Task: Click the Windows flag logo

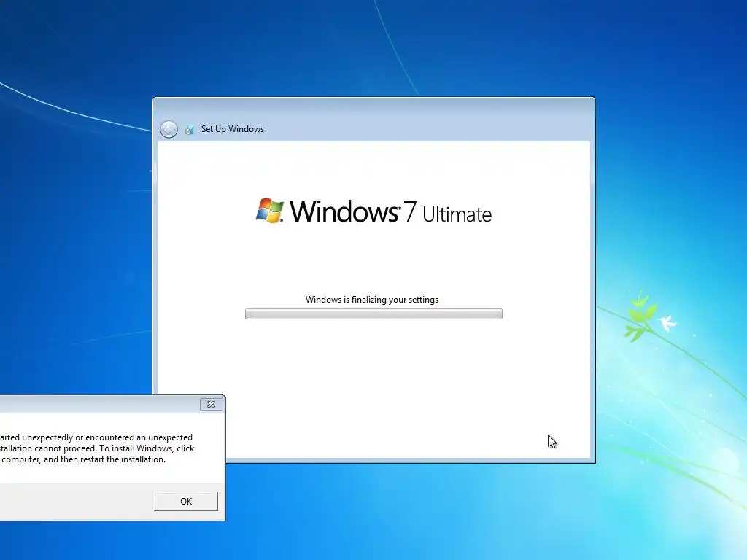Action: click(270, 211)
